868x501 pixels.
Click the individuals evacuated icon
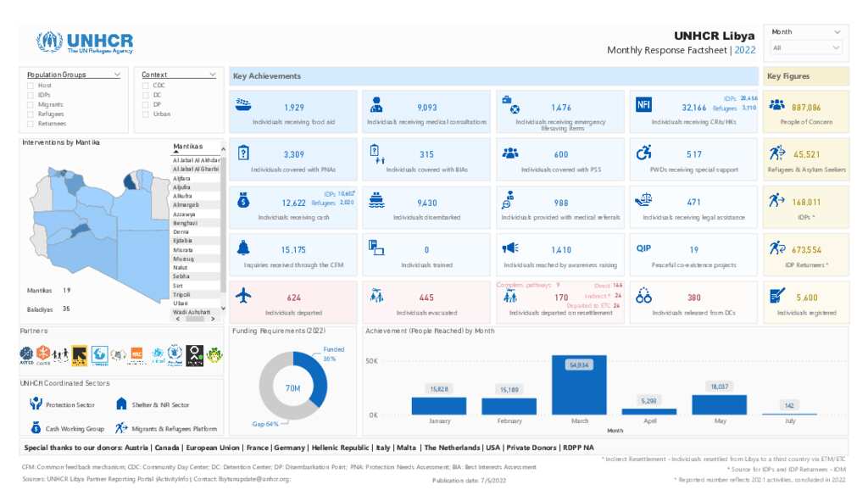point(376,296)
